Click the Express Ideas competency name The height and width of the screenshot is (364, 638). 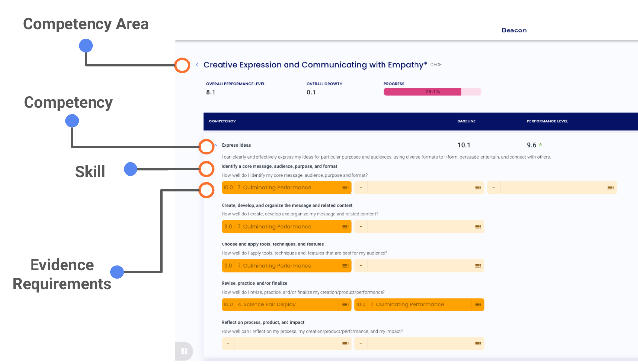236,145
